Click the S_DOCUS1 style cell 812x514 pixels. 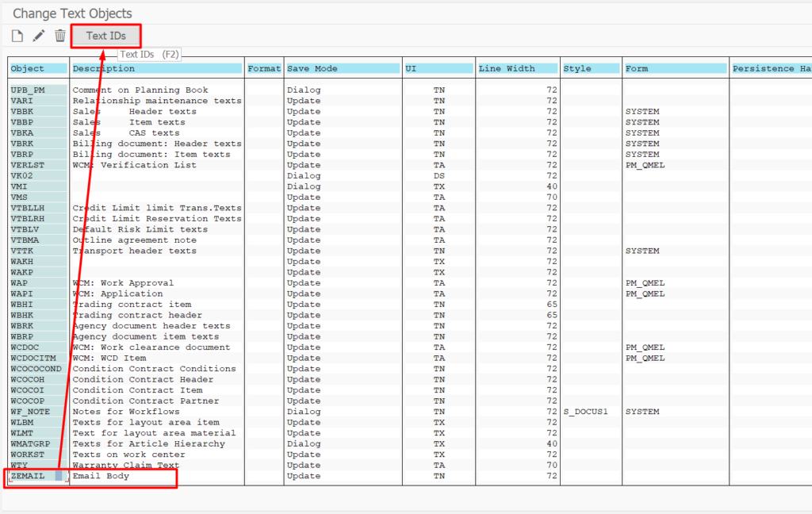pyautogui.click(x=585, y=412)
